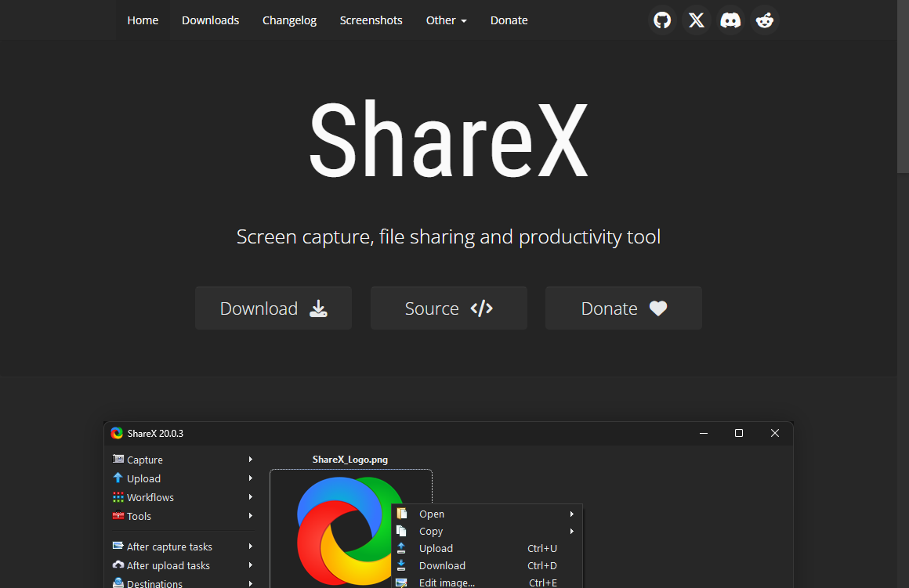This screenshot has width=909, height=588.
Task: Click the Copy icon in context menu
Action: [402, 531]
